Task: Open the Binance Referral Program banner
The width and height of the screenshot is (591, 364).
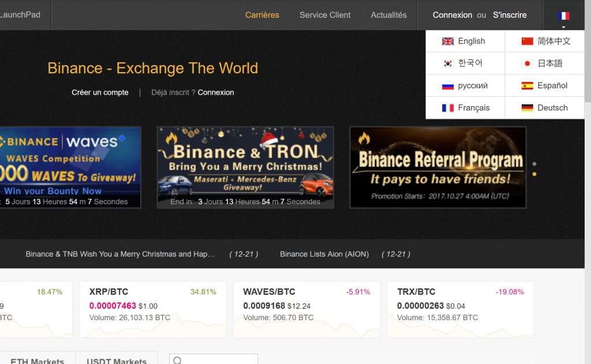Action: pyautogui.click(x=438, y=167)
